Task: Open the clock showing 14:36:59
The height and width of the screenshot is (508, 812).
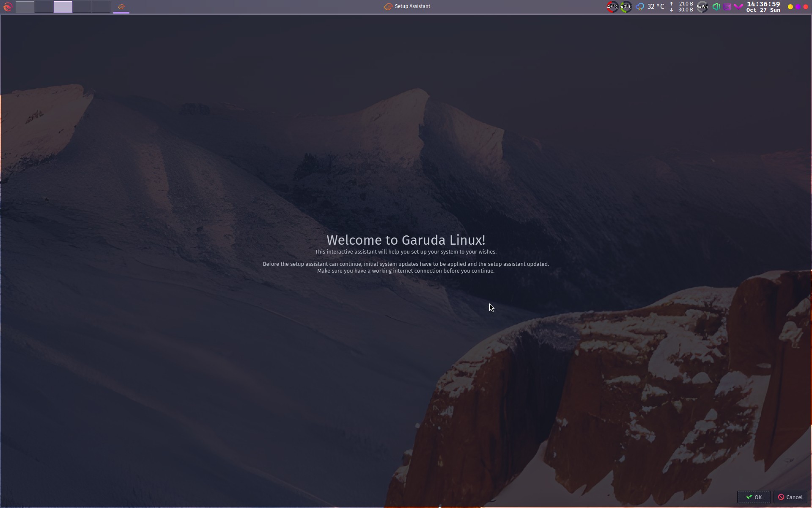Action: pyautogui.click(x=763, y=4)
